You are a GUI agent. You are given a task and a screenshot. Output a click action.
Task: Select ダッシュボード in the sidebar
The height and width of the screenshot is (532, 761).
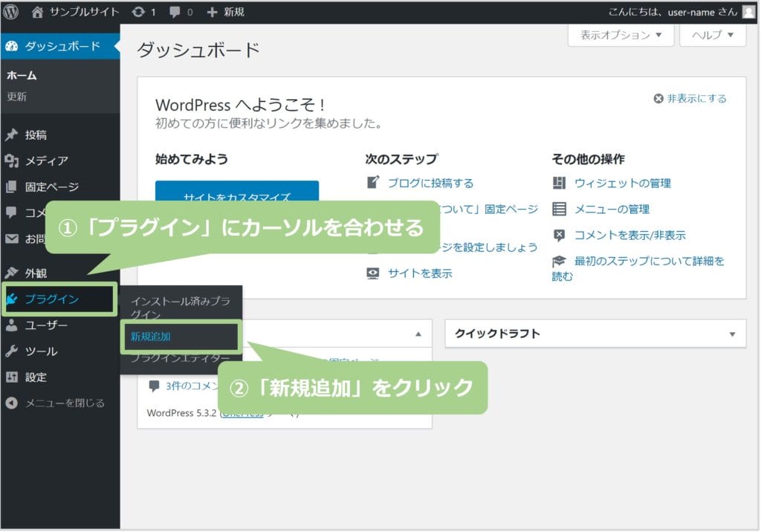[60, 46]
